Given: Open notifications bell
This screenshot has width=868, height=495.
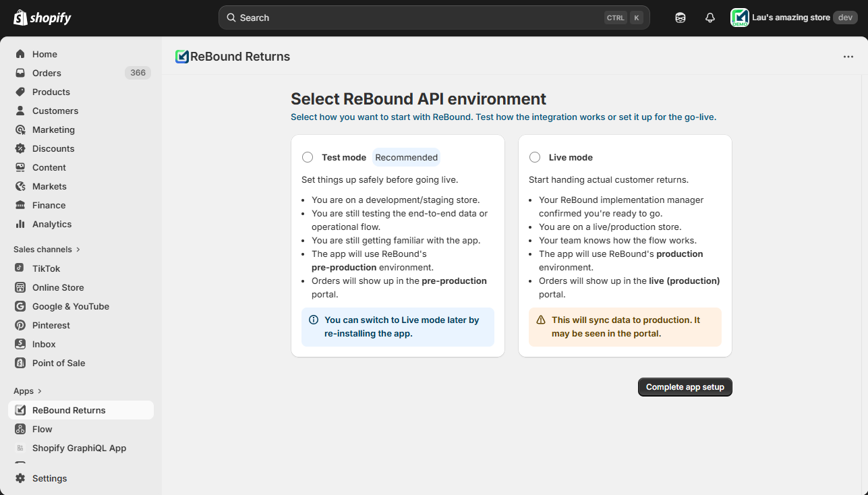Looking at the screenshot, I should (710, 18).
